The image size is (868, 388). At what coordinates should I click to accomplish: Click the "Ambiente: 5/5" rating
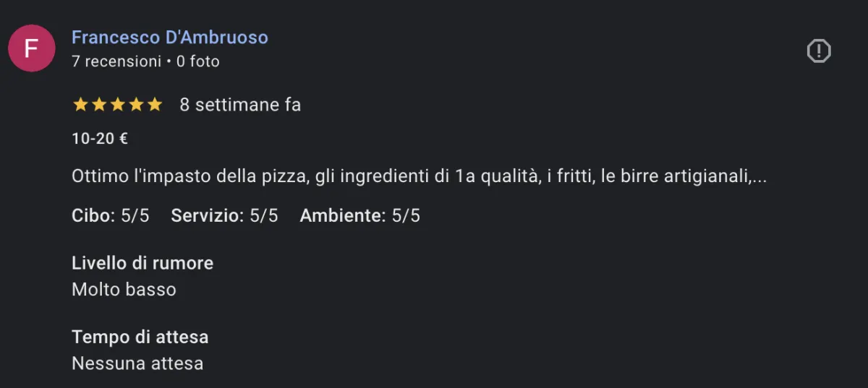(359, 215)
